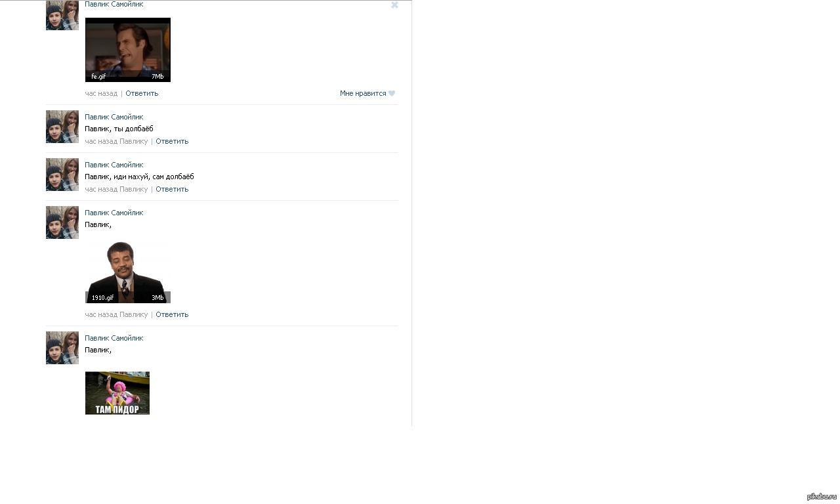Viewport: 840px width, 504px height.
Task: Click the avatar beside the 'Павлик, ты' comment
Action: [x=62, y=127]
